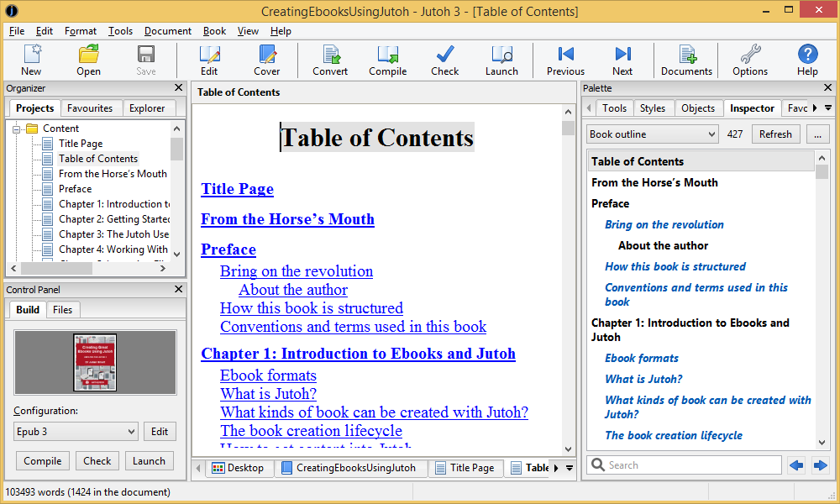Open the Book menu
Screen dimensions: 840x504
point(214,30)
